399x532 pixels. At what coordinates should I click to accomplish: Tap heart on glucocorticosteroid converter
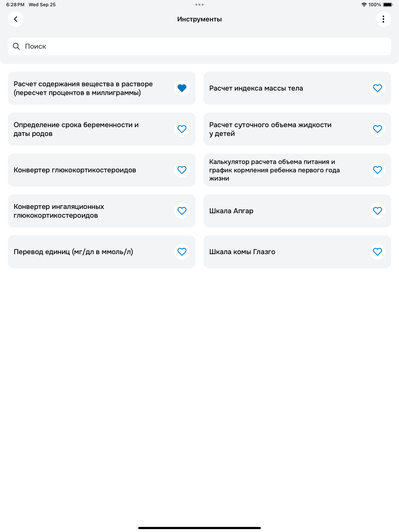click(182, 170)
